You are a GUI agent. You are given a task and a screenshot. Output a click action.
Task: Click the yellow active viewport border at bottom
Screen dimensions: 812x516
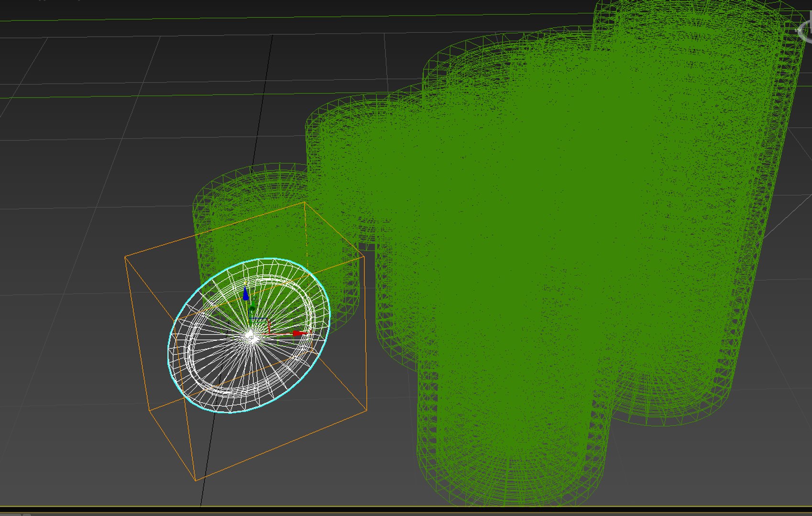pos(406,506)
